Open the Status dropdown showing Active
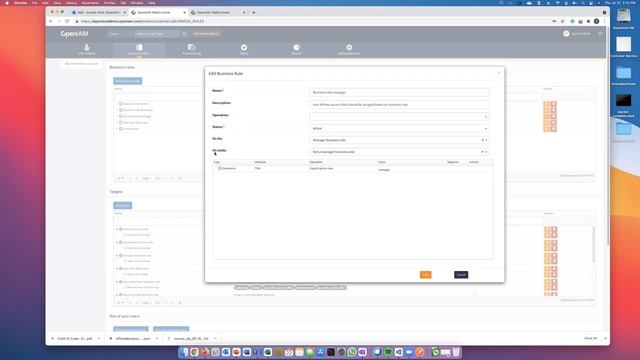This screenshot has width=640, height=360. [x=399, y=129]
